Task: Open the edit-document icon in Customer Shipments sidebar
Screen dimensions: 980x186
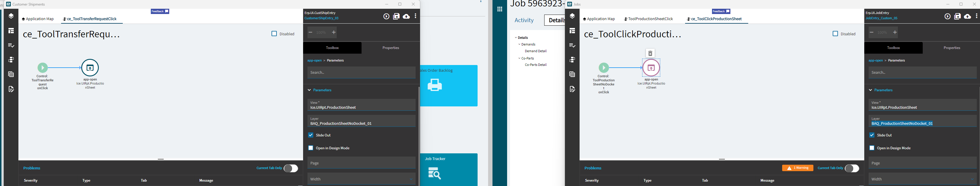Action: tap(11, 89)
